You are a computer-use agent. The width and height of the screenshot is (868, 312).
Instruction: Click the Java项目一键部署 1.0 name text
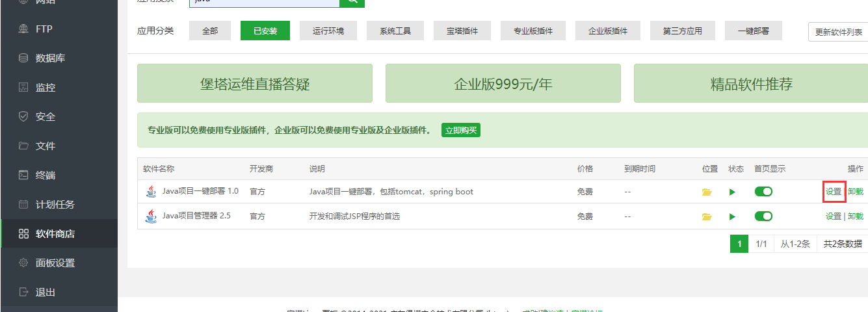tap(200, 192)
